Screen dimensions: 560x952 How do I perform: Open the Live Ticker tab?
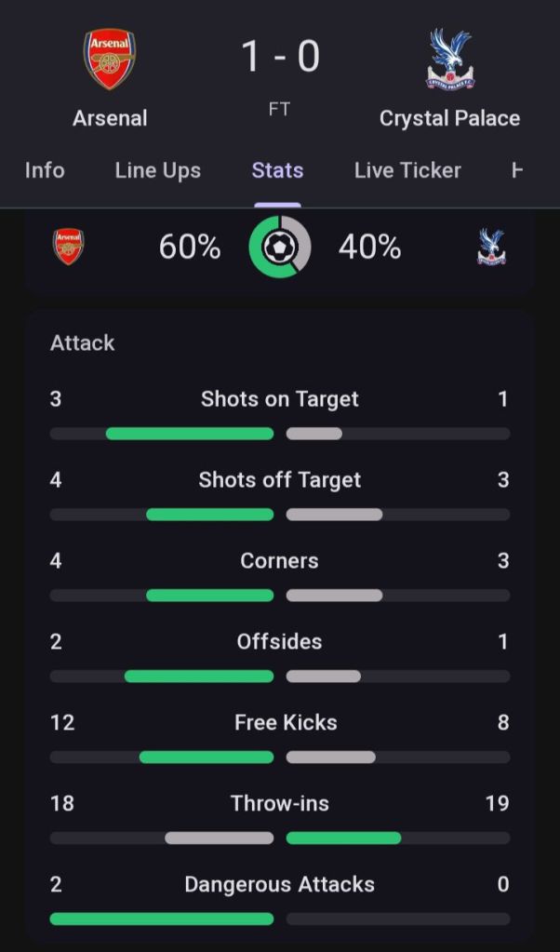407,170
